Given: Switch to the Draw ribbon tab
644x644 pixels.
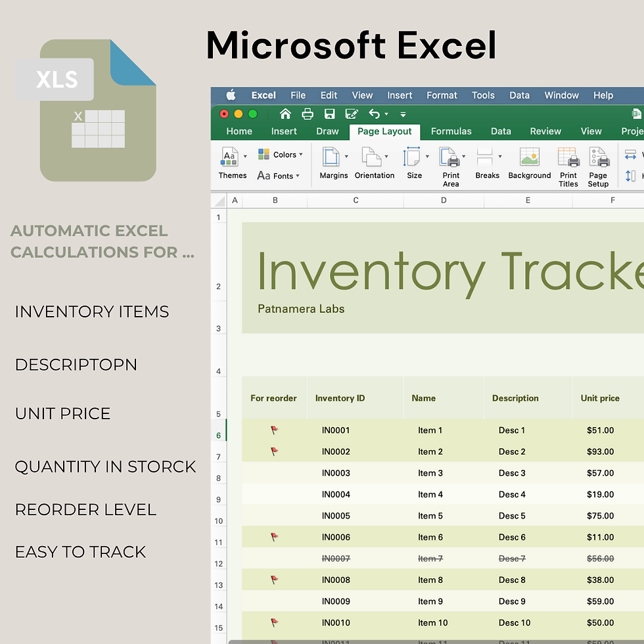Looking at the screenshot, I should click(x=327, y=131).
